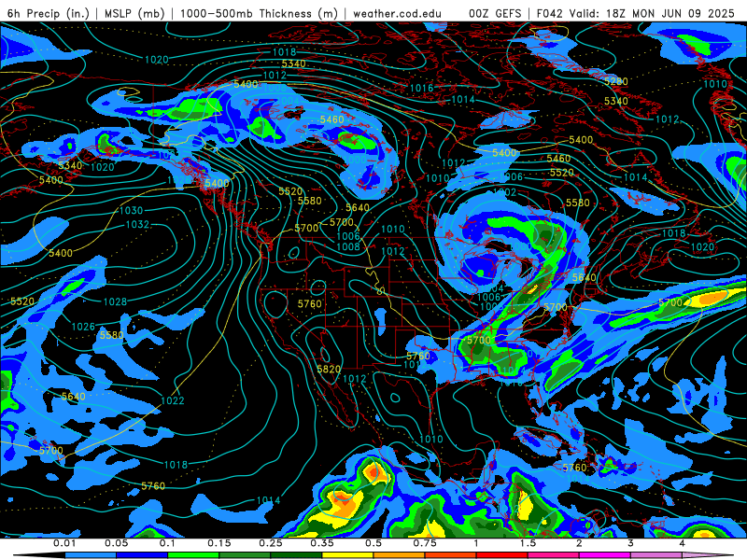Click '1000-500mb Thickness (m)' header text
Viewport: 747px width, 560px height.
[258, 13]
